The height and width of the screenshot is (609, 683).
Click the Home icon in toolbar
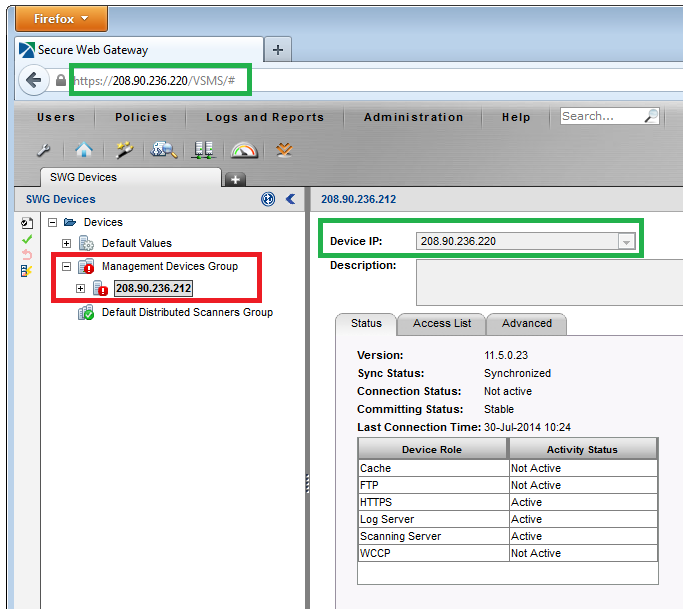coord(84,150)
